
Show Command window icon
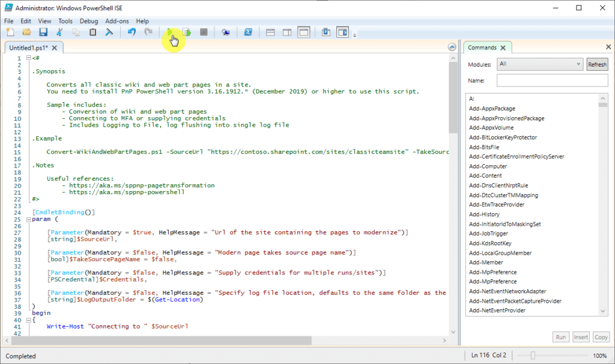click(x=326, y=32)
